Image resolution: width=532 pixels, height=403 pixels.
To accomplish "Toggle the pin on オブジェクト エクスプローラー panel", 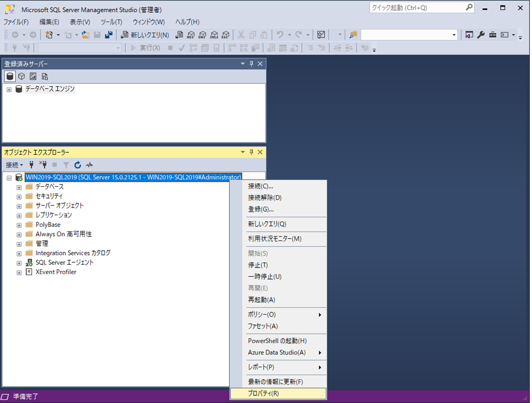I will click(252, 152).
